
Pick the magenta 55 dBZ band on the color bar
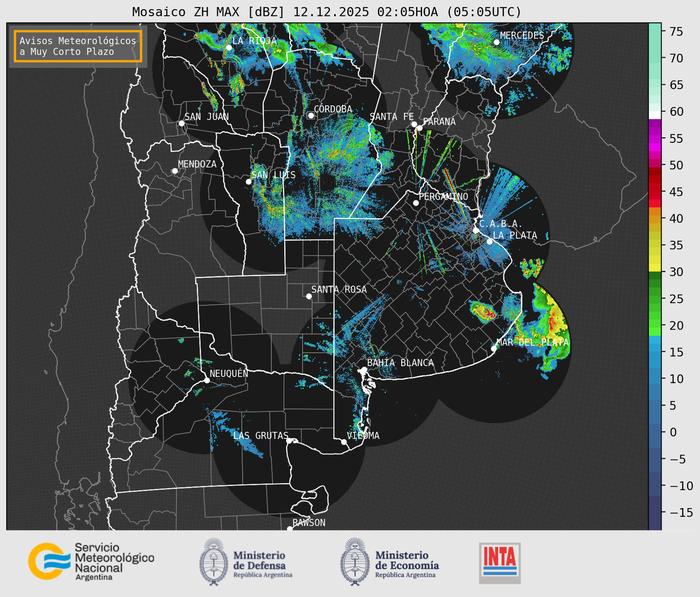tap(655, 138)
